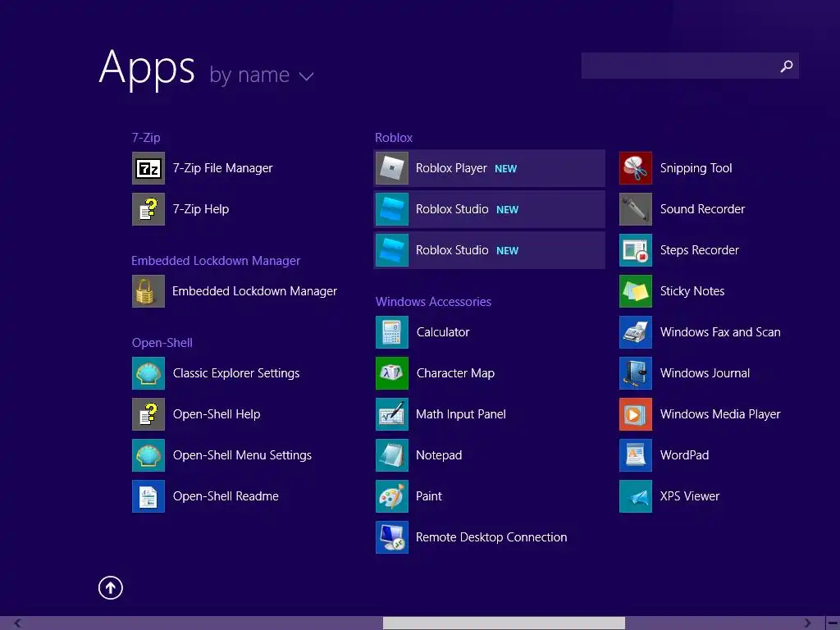This screenshot has width=840, height=630.
Task: Open Windows Media Player icon
Action: point(636,414)
